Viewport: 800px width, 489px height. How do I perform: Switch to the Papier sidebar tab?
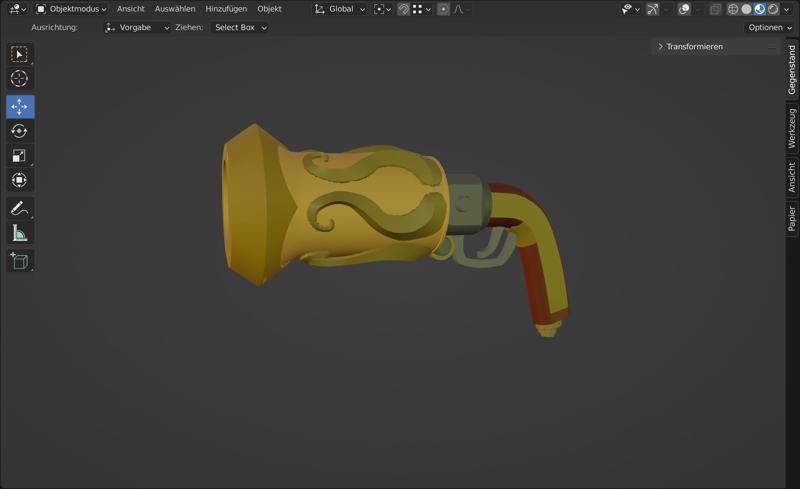point(792,218)
